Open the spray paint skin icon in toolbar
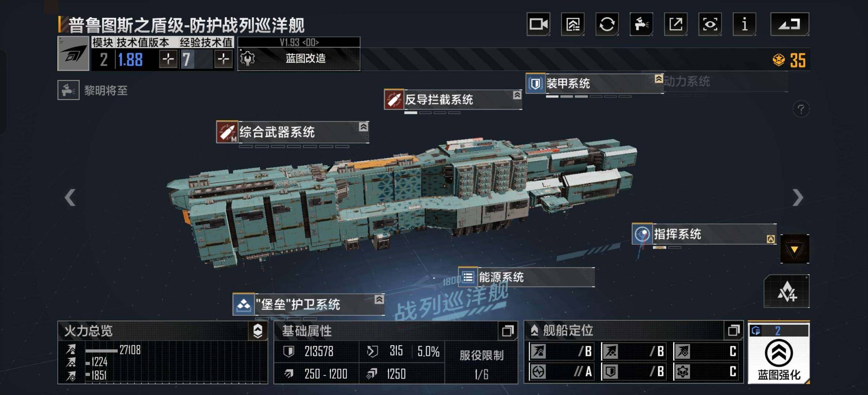 point(641,24)
